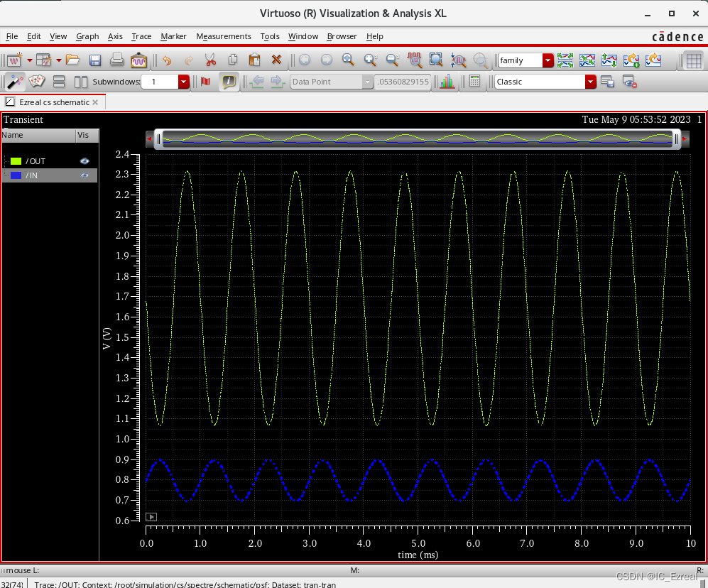Open the Classic workspace dropdown

(x=590, y=82)
